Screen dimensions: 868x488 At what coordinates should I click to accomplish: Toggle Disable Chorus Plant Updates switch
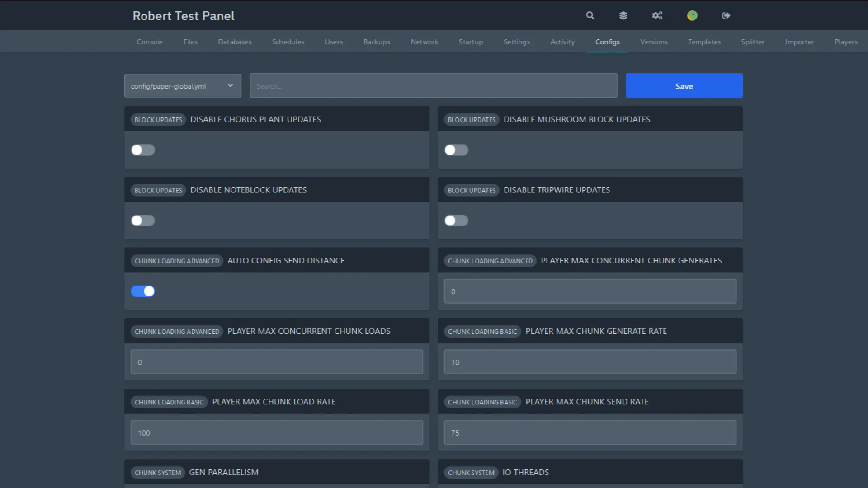click(143, 150)
